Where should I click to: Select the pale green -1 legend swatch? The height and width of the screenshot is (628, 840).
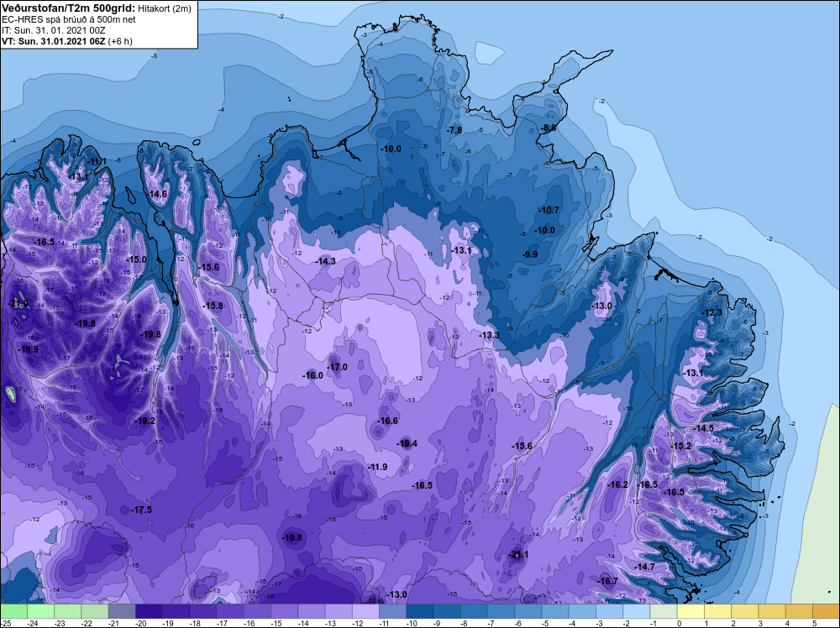tap(664, 611)
